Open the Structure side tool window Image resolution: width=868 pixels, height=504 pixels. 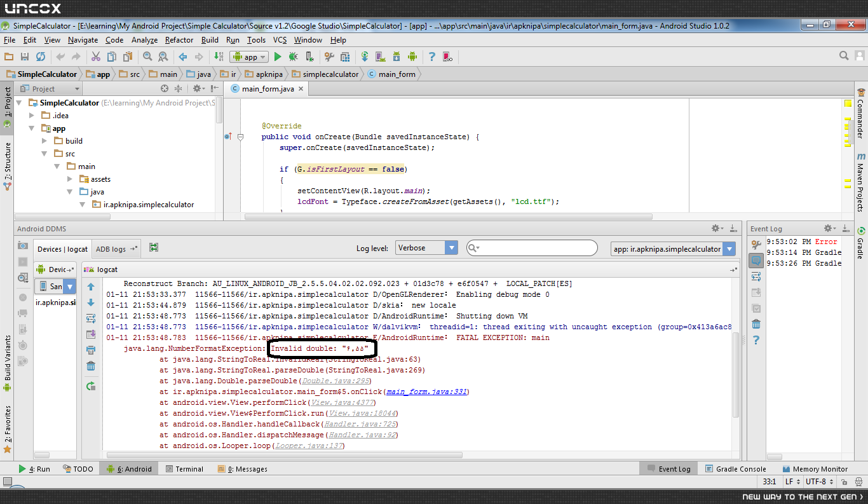coord(7,167)
